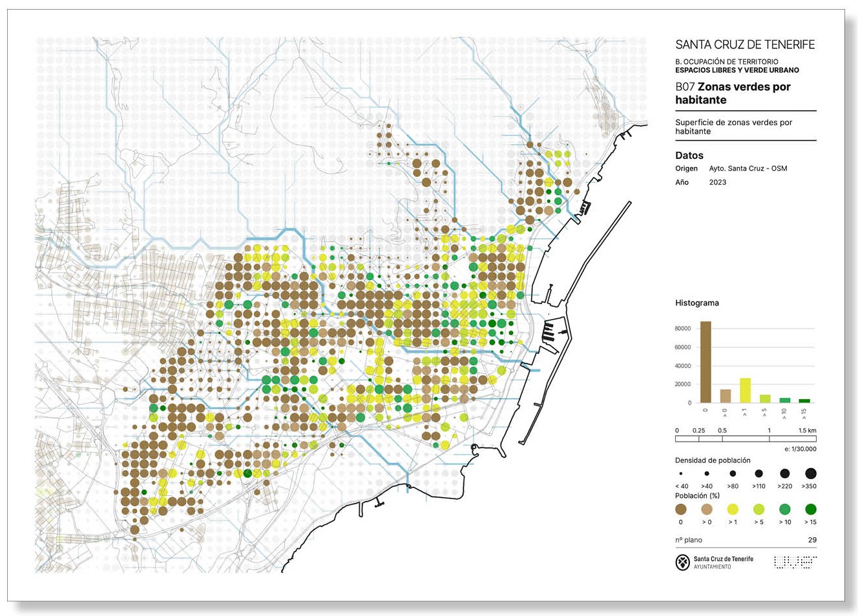Pick the >40 density legend dot
The image size is (858, 616).
707,473
